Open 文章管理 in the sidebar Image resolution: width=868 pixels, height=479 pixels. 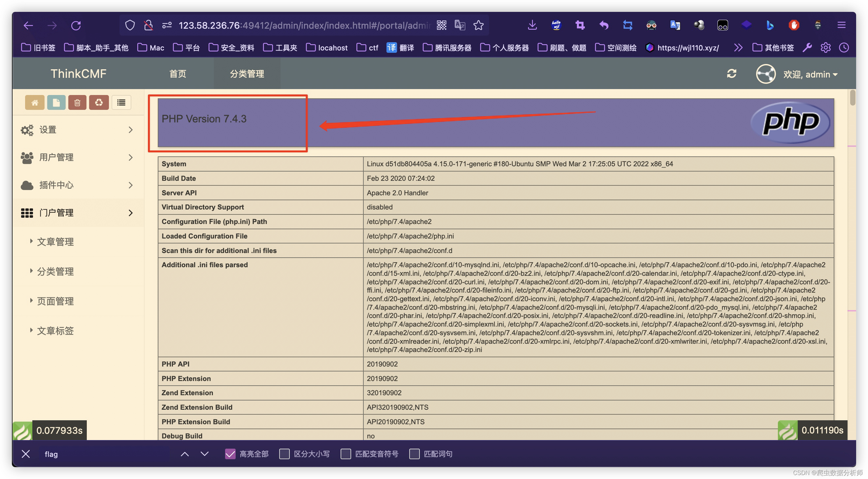[x=55, y=241]
